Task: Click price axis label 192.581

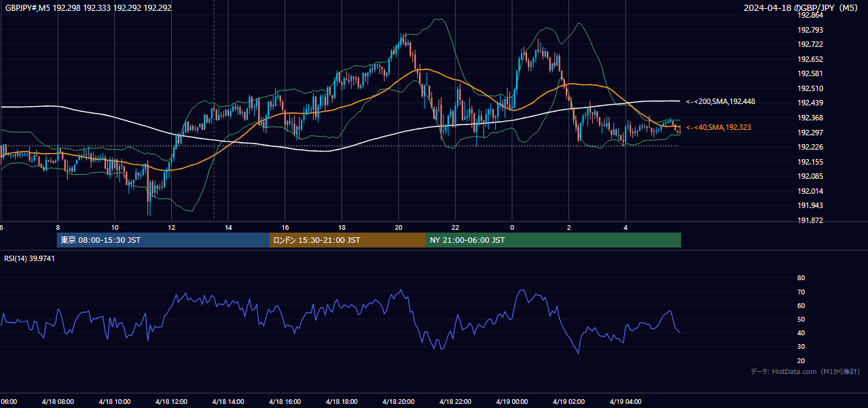Action: [810, 73]
